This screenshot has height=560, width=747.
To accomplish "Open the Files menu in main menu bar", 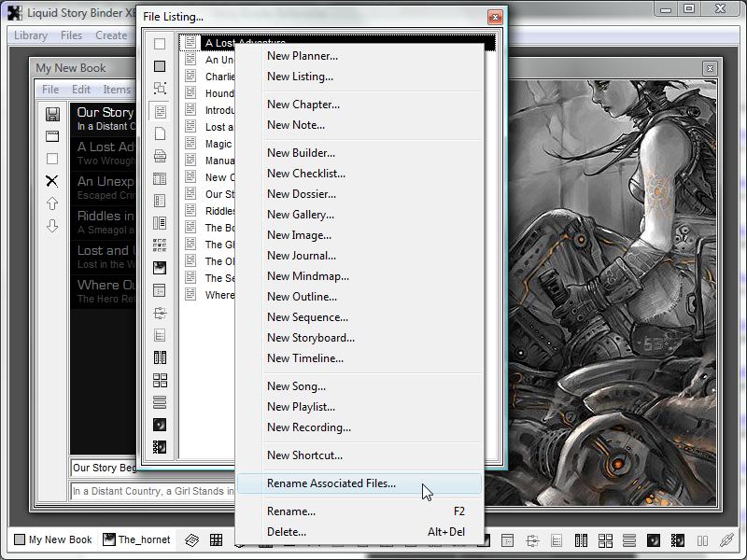I will tap(71, 35).
